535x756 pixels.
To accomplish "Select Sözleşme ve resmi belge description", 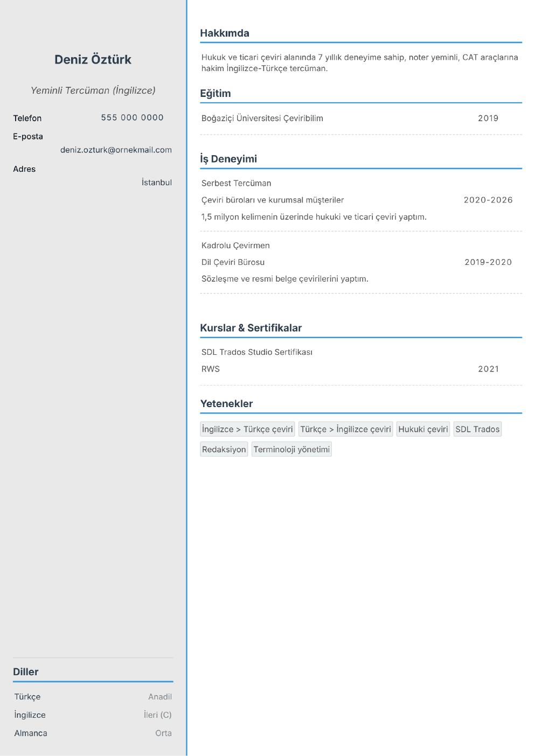I will [x=285, y=279].
